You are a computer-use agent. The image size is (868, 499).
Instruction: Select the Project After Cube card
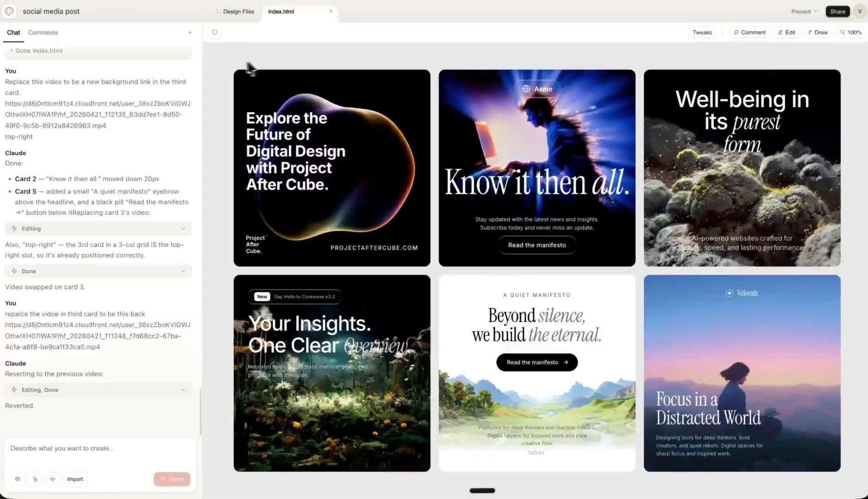pyautogui.click(x=332, y=168)
